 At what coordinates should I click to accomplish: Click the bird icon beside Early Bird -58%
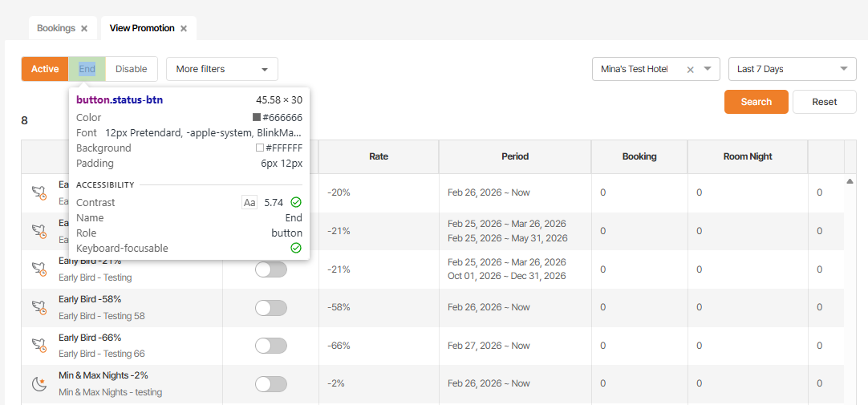(39, 307)
